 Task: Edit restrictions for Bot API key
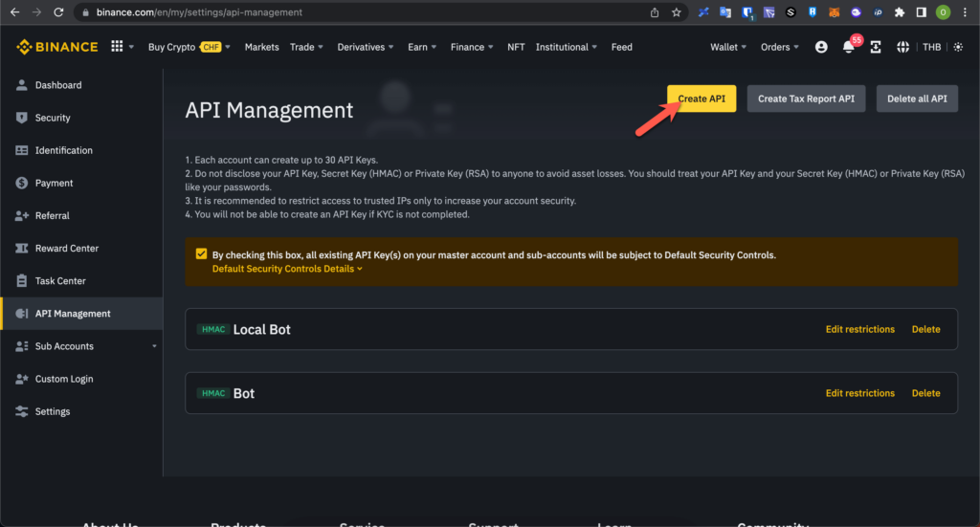(860, 393)
